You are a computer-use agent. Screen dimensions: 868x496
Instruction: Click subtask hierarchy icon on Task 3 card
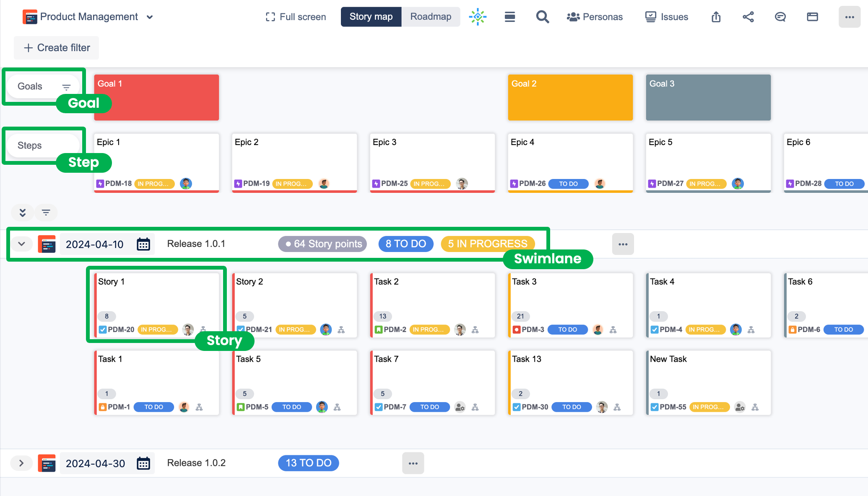point(613,330)
